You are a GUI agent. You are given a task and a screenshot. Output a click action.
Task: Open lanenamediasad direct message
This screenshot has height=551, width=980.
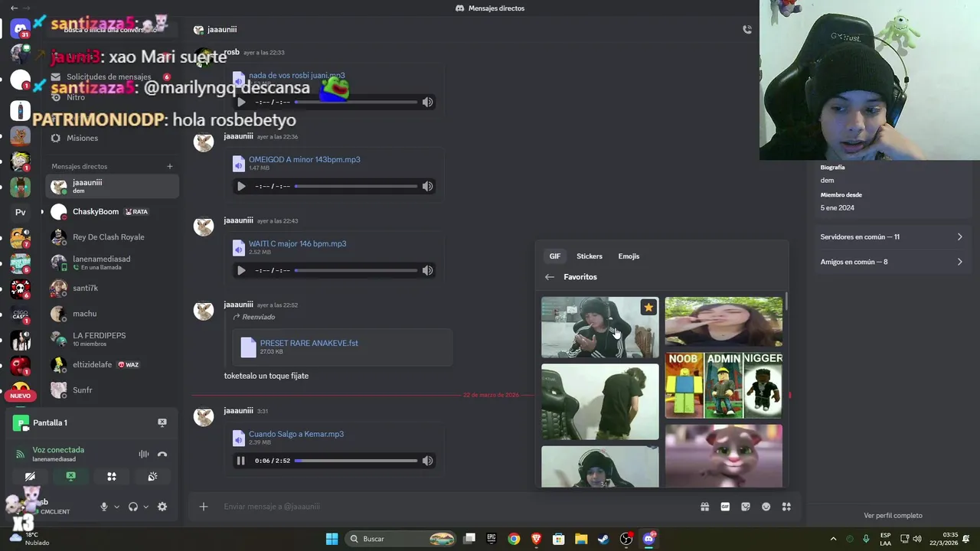pos(113,262)
